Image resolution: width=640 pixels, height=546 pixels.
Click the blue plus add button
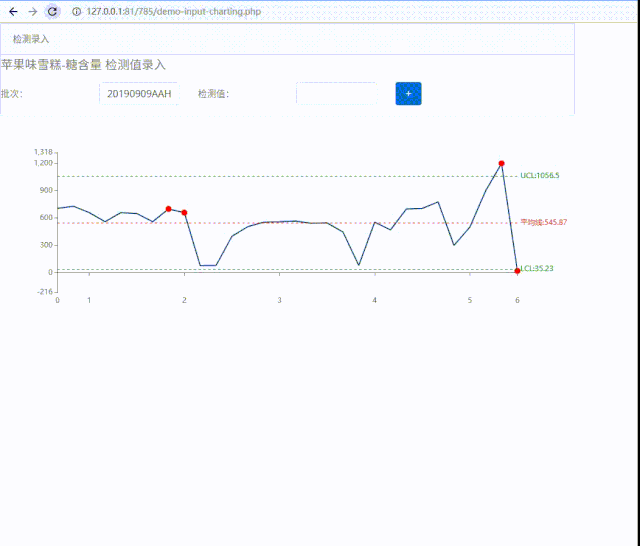pyautogui.click(x=408, y=93)
